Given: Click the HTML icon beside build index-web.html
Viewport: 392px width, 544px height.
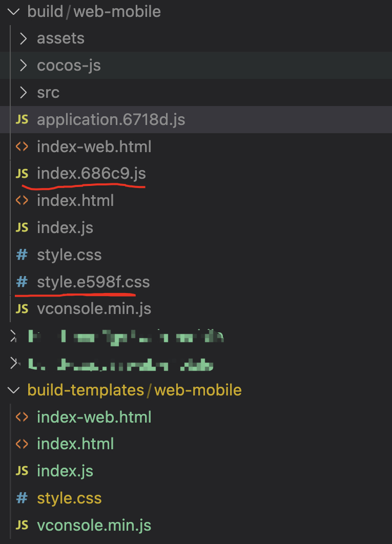Looking at the screenshot, I should click(x=22, y=147).
